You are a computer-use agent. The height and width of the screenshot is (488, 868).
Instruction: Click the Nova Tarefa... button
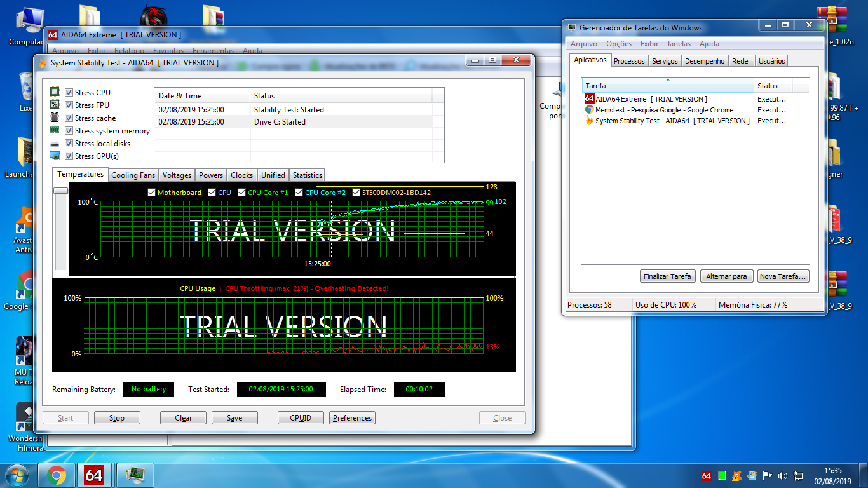[x=783, y=276]
